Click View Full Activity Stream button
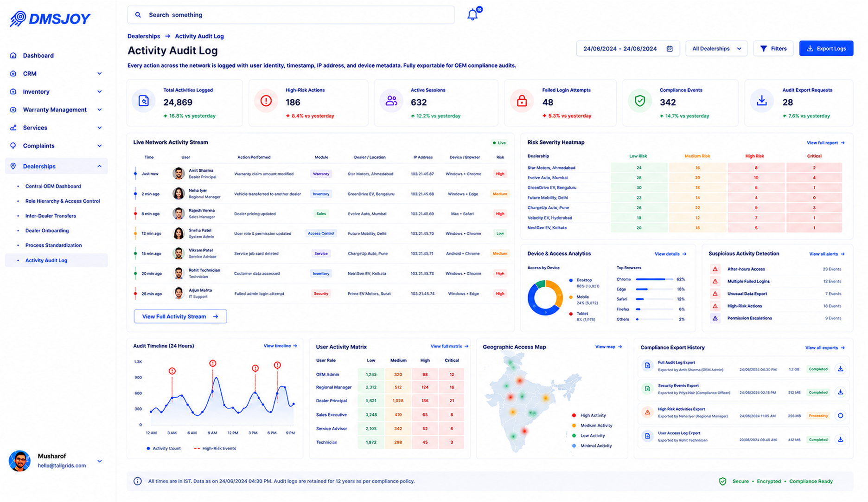 (x=180, y=316)
